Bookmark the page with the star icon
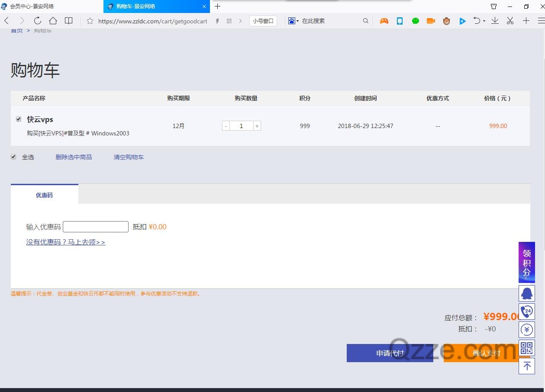 [x=90, y=21]
